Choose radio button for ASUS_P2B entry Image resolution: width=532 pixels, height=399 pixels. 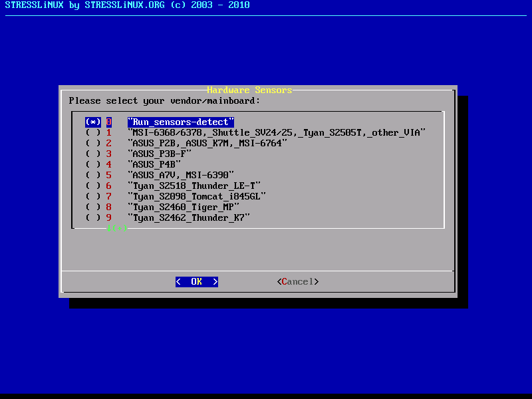(x=93, y=143)
